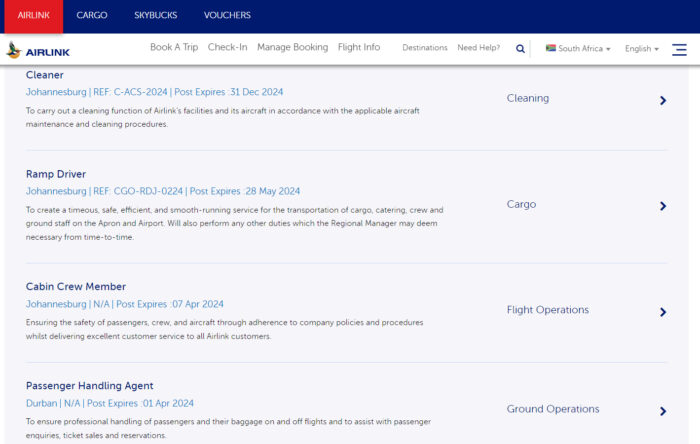
Task: Open the hamburger menu icon
Action: [679, 50]
